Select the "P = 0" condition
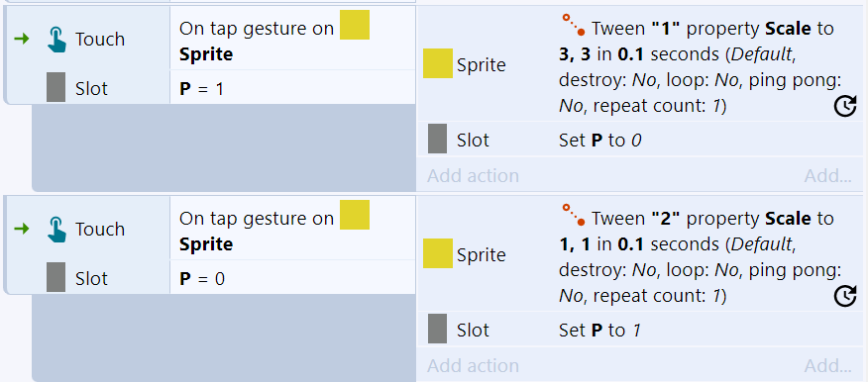868x382 pixels. (x=292, y=278)
